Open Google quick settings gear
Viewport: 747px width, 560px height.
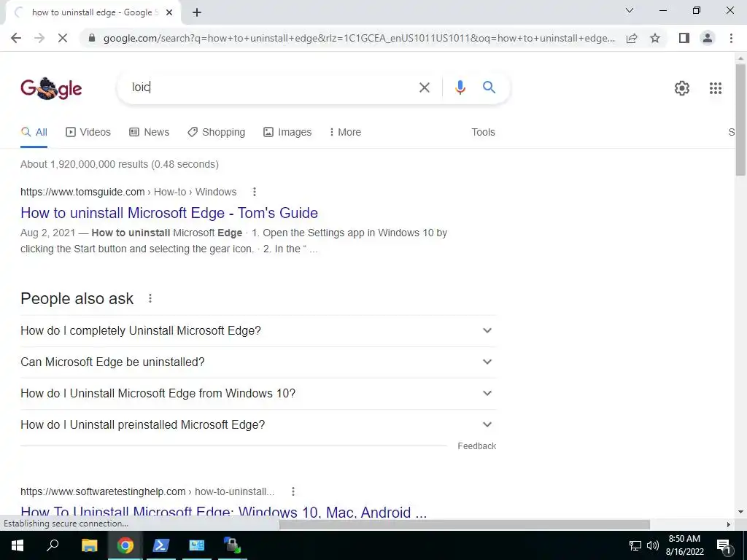682,88
